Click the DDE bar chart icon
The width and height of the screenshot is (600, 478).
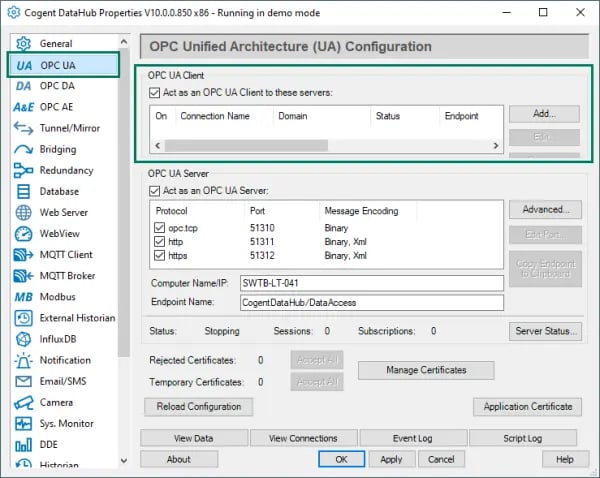click(23, 445)
